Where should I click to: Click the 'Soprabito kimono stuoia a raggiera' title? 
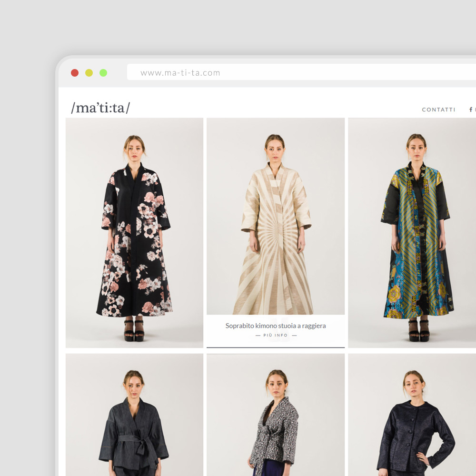coord(276,326)
